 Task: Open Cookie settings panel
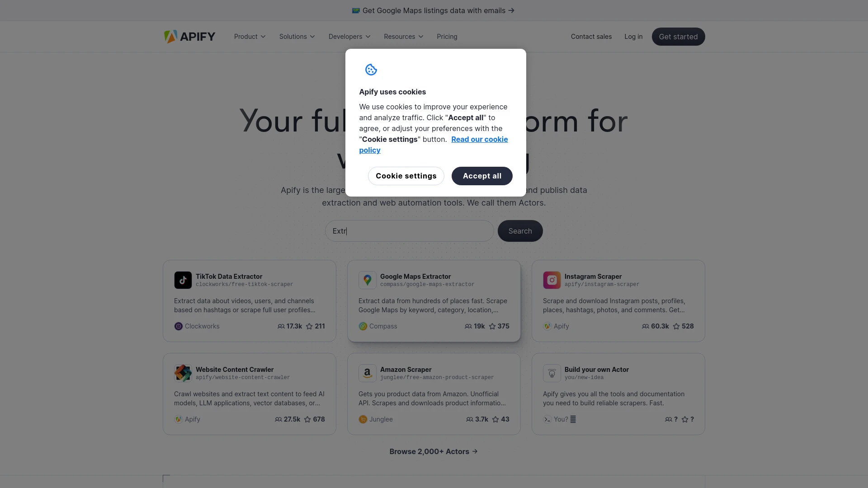click(406, 176)
